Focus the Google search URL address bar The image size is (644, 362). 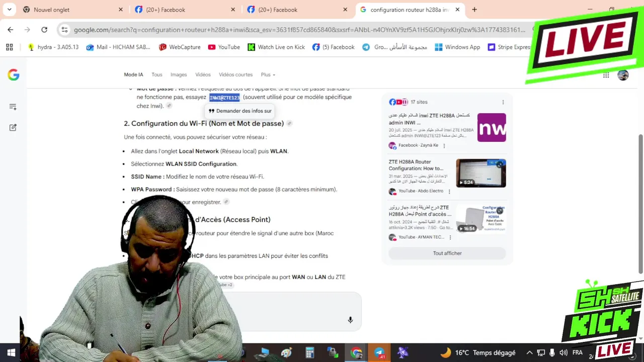(x=299, y=30)
